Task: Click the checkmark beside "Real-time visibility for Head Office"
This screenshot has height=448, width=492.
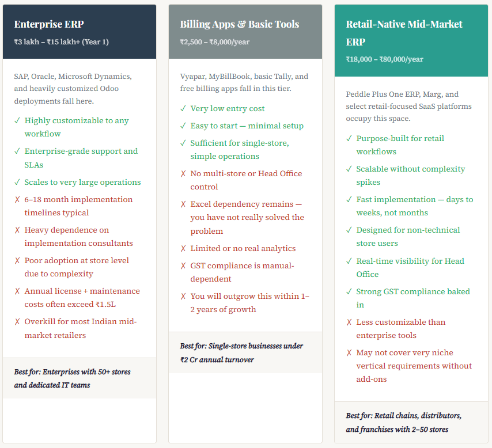Action: [349, 261]
